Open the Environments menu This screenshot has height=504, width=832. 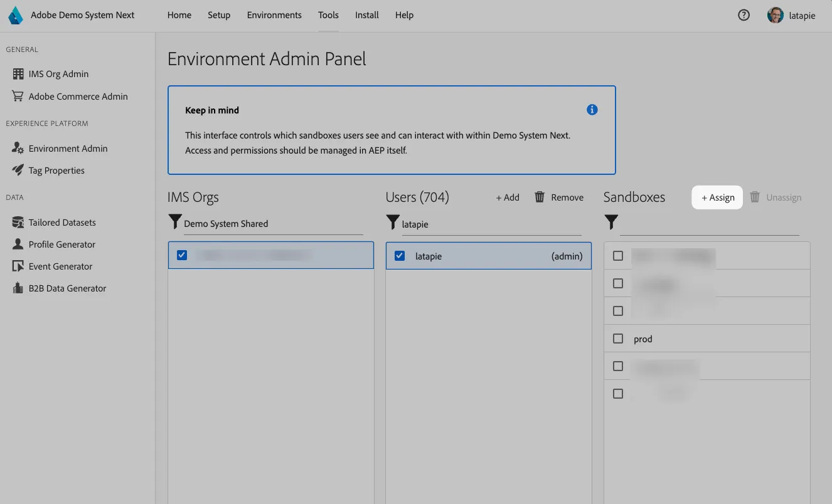pos(274,15)
